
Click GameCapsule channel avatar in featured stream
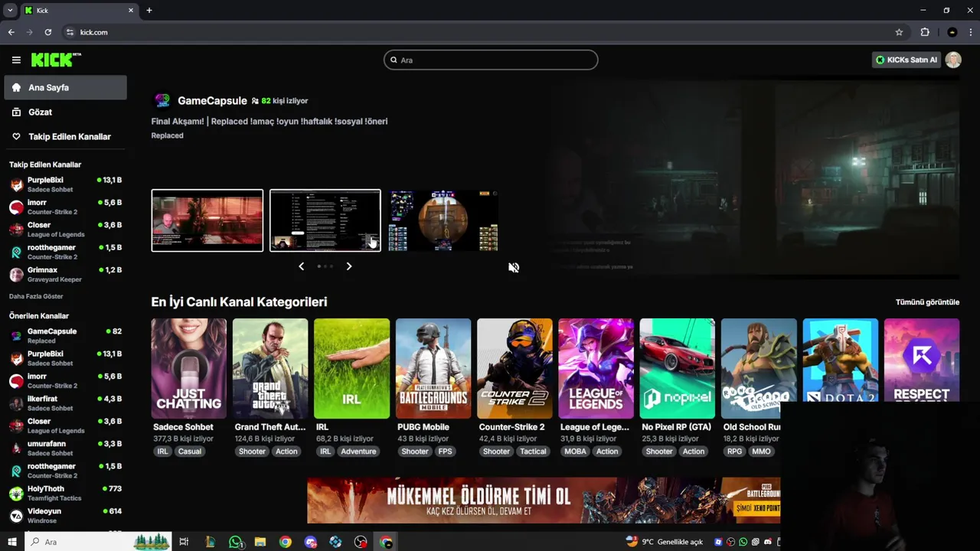point(162,101)
